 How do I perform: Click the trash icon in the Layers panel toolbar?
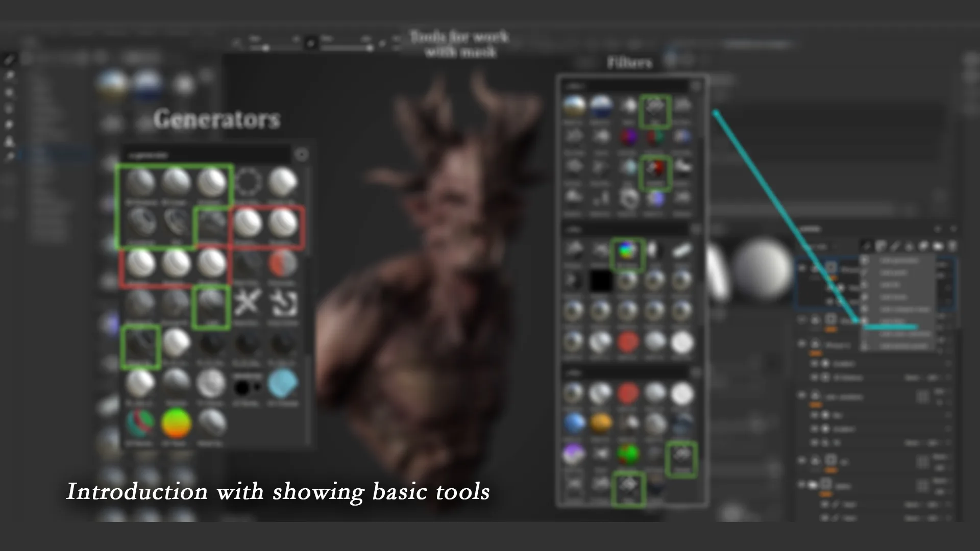point(952,246)
